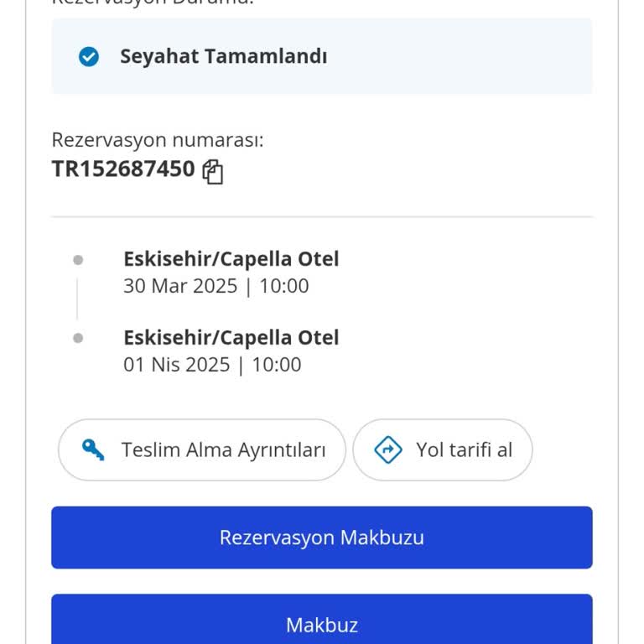
Task: Click the light blue trip status banner
Action: point(461,57)
